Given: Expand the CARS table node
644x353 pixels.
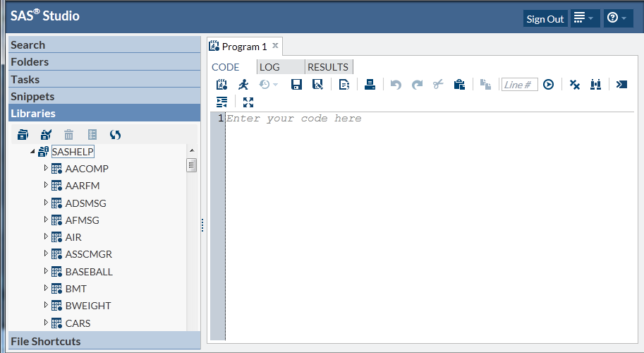Looking at the screenshot, I should pyautogui.click(x=46, y=323).
